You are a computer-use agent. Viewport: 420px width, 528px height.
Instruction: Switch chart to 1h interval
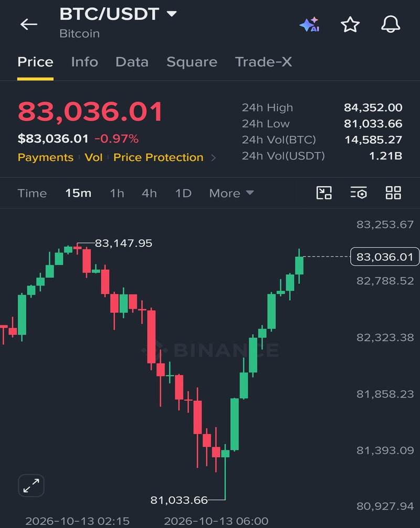click(117, 193)
